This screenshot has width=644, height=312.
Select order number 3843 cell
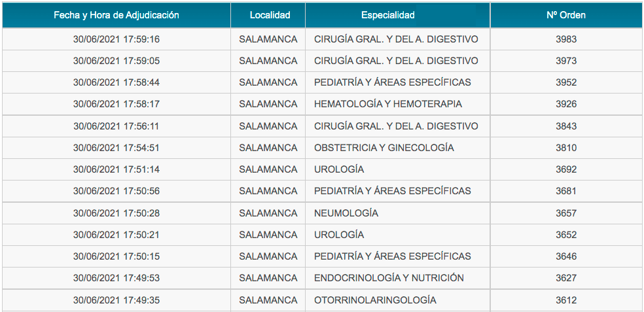click(x=566, y=126)
